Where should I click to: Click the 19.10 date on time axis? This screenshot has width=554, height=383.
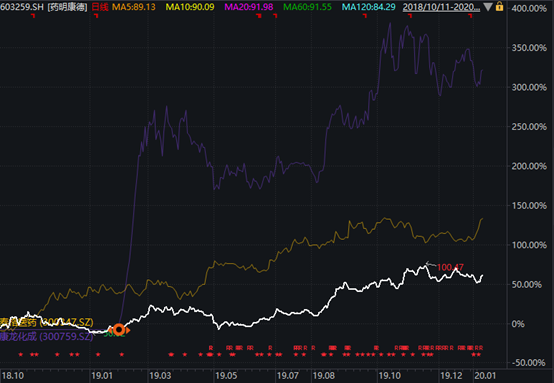[390, 376]
